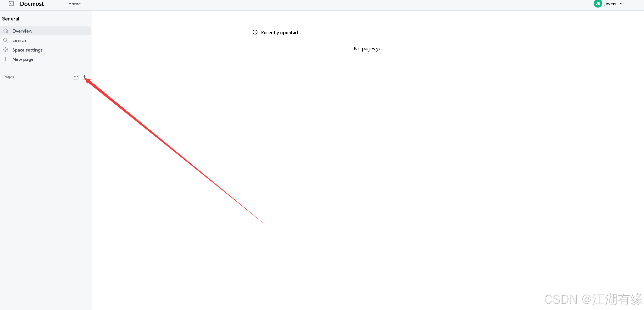Screen dimensions: 644x310
Task: Select Overview in the sidebar
Action: pos(22,31)
